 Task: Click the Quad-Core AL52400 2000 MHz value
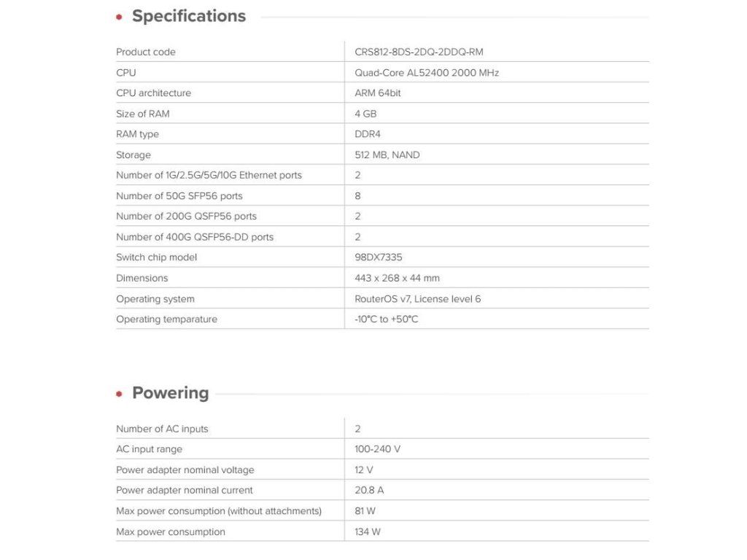point(427,73)
